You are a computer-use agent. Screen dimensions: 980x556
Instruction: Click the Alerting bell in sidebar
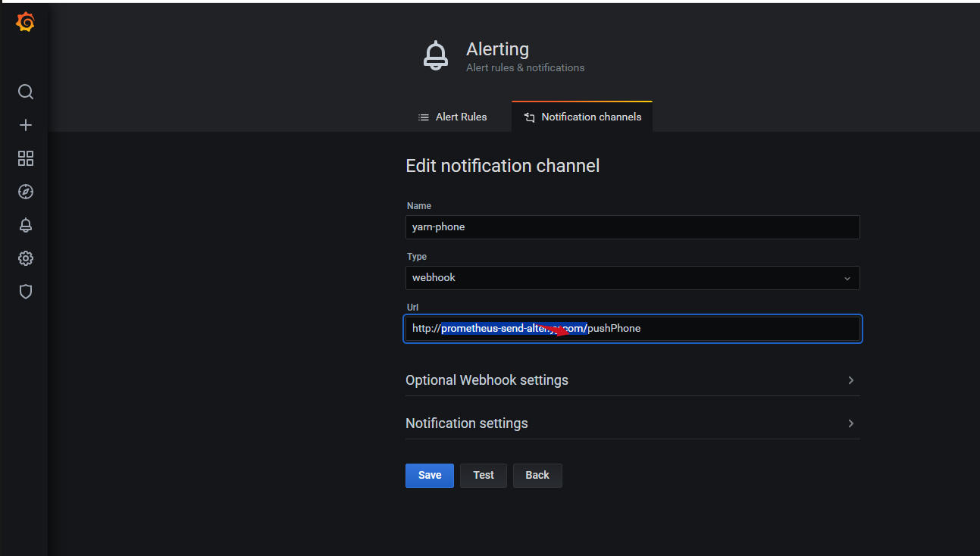click(x=26, y=225)
